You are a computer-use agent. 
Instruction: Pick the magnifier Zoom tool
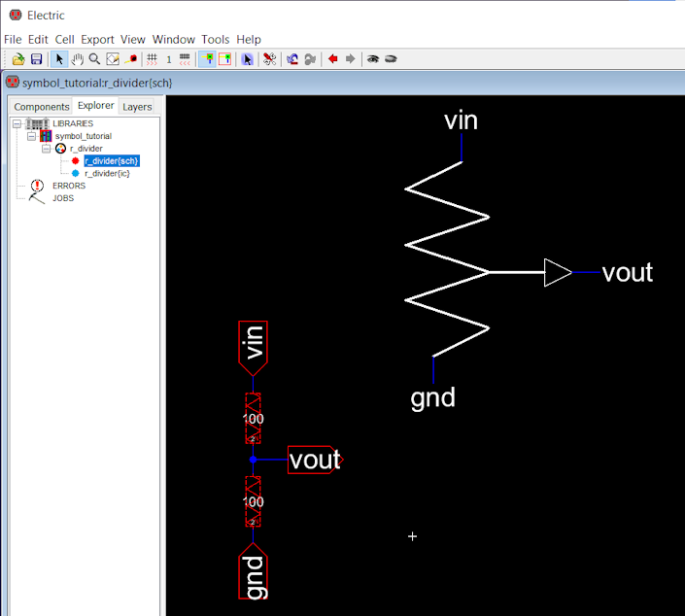(94, 59)
